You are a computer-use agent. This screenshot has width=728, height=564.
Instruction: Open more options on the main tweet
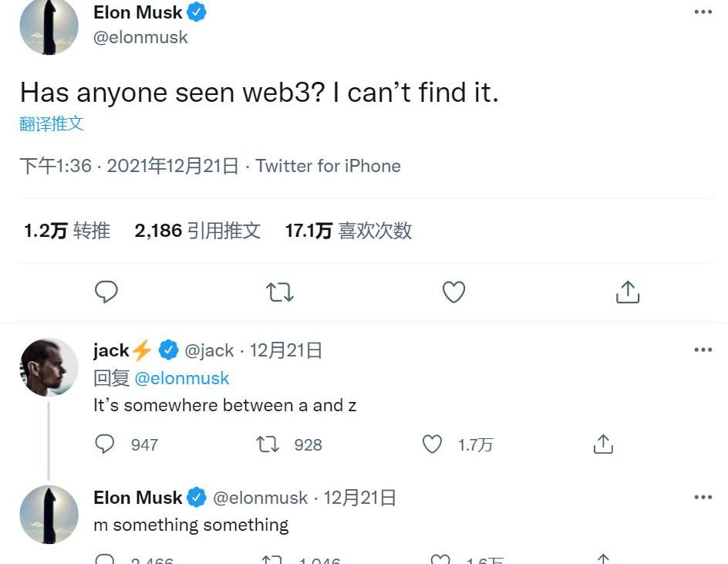[703, 12]
